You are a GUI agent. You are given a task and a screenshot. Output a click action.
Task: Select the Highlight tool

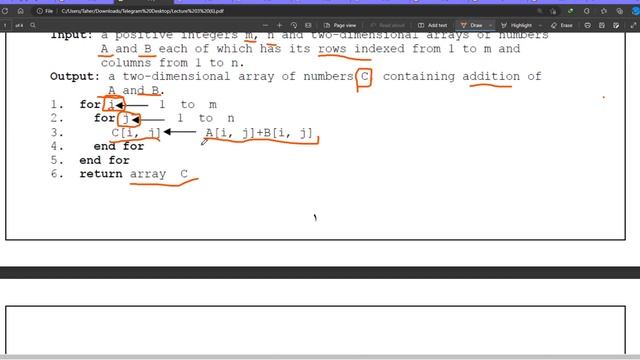[x=516, y=25]
